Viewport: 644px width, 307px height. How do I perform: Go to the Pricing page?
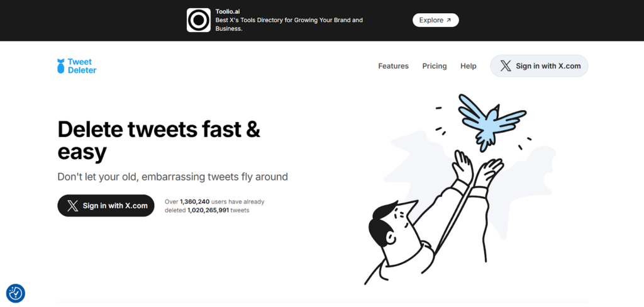tap(435, 66)
